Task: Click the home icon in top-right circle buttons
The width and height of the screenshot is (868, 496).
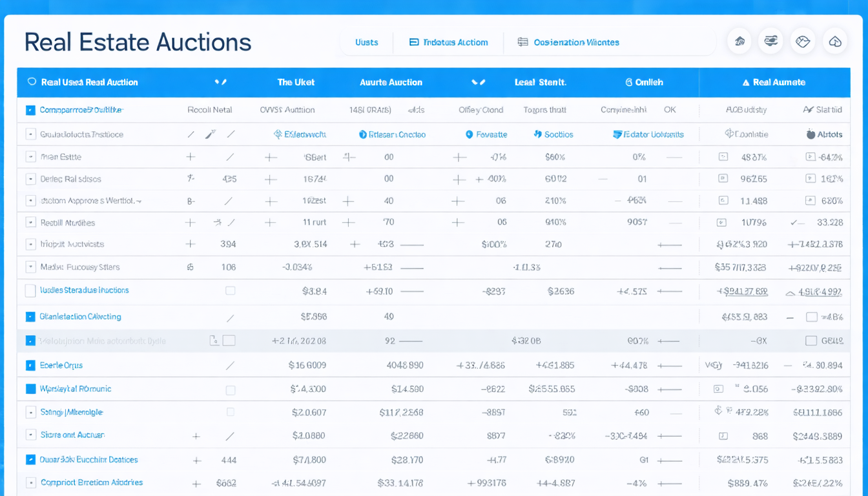Action: click(739, 41)
